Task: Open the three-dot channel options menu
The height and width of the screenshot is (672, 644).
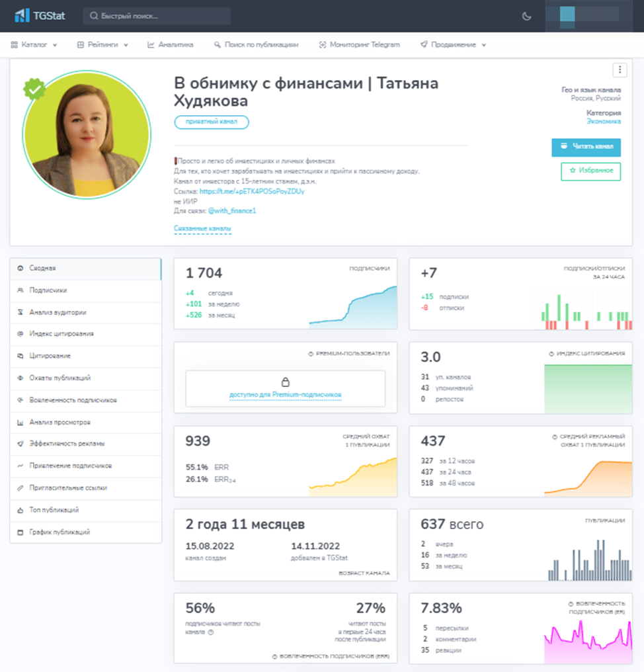Action: point(619,70)
